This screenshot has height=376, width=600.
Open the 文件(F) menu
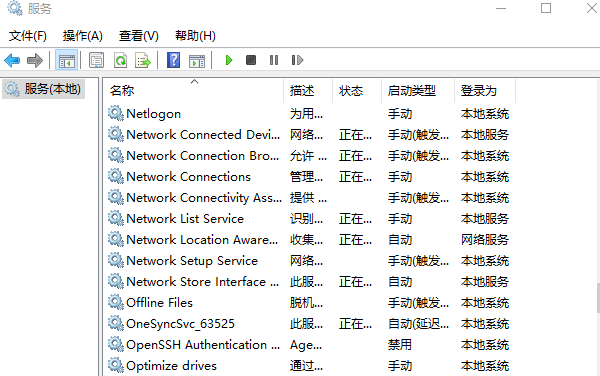28,36
